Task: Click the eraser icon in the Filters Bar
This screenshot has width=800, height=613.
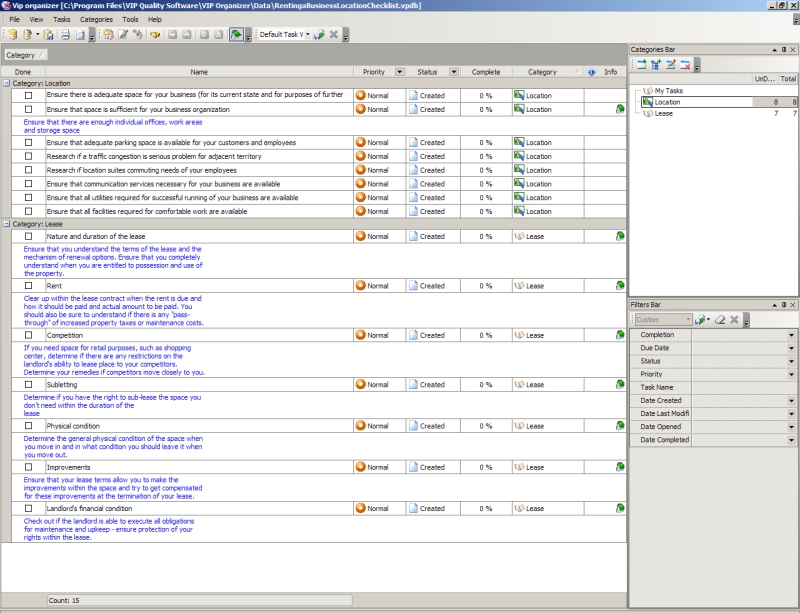Action: (x=720, y=320)
